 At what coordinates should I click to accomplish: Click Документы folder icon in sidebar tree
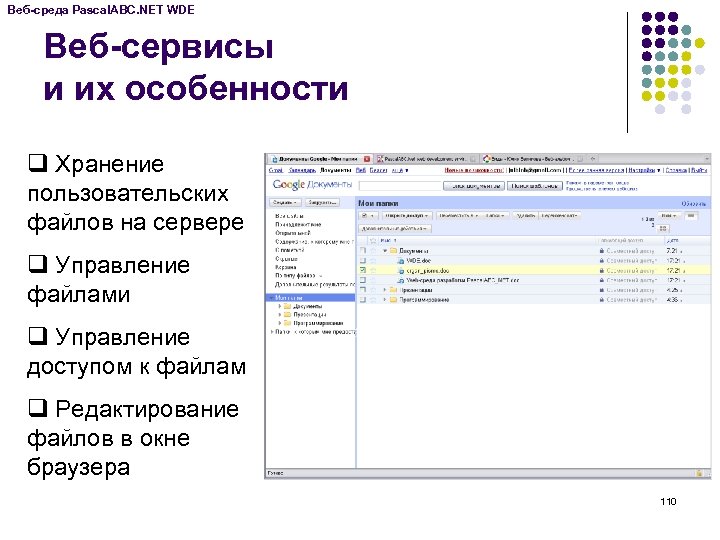(x=287, y=306)
